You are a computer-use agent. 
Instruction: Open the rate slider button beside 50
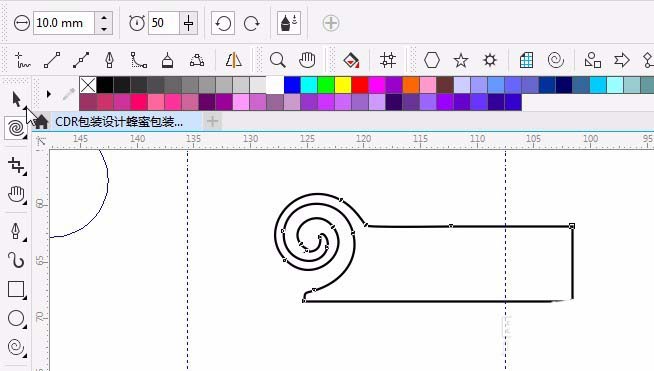[x=189, y=23]
